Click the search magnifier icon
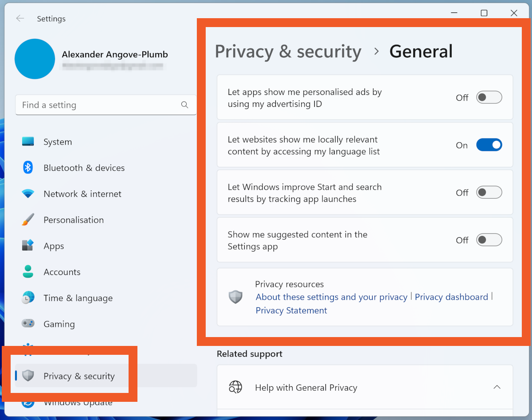 185,105
